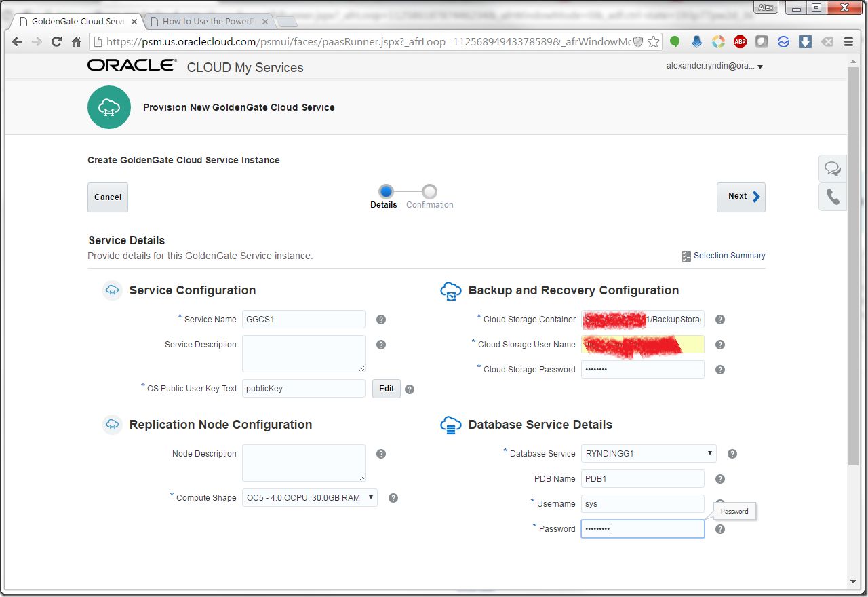
Task: Show help for Compute Shape
Action: (393, 498)
